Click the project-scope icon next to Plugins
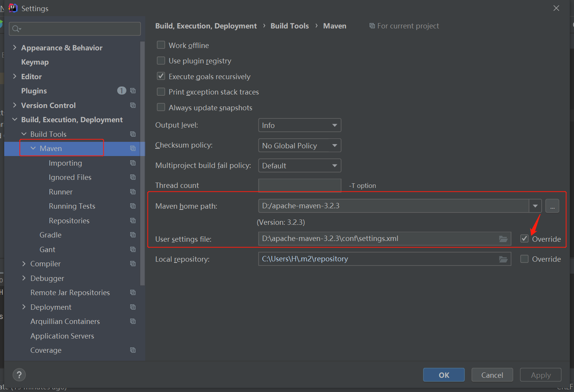The height and width of the screenshot is (392, 574). pyautogui.click(x=133, y=91)
